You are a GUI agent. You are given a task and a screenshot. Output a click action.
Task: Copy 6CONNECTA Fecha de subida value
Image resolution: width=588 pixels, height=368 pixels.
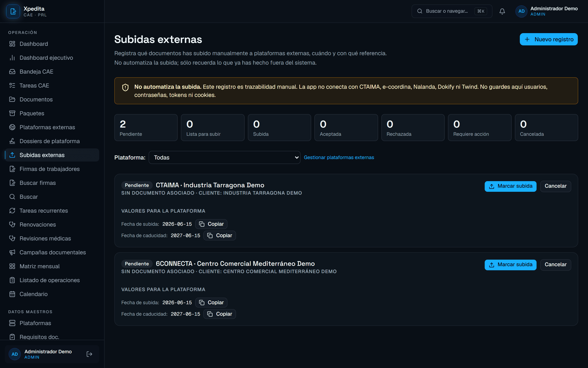211,303
